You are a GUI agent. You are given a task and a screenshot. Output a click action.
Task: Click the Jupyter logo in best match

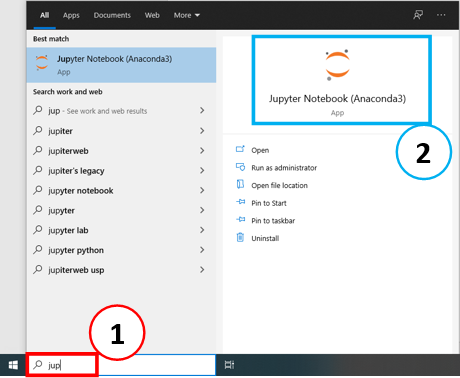click(x=42, y=62)
